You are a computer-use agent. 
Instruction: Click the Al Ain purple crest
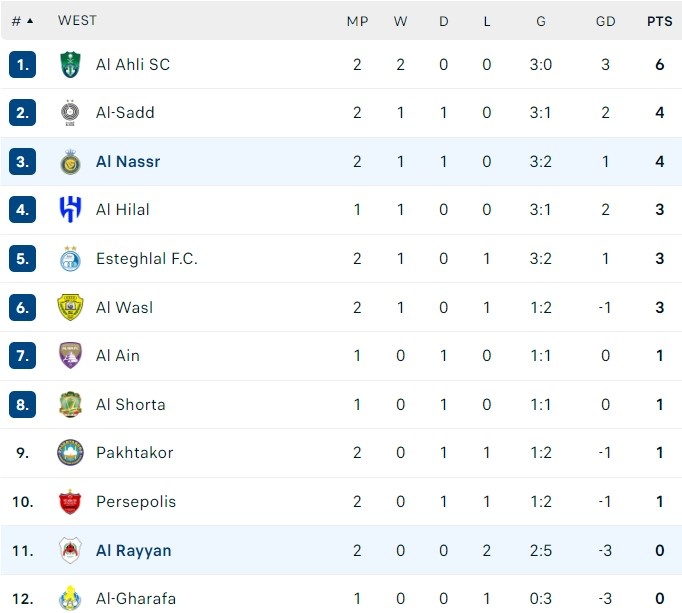[70, 356]
